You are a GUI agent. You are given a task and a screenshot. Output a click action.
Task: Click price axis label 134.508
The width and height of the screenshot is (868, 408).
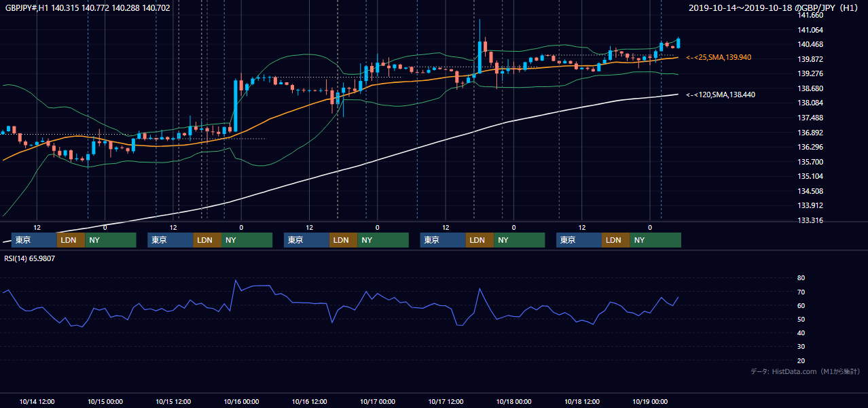(x=810, y=191)
